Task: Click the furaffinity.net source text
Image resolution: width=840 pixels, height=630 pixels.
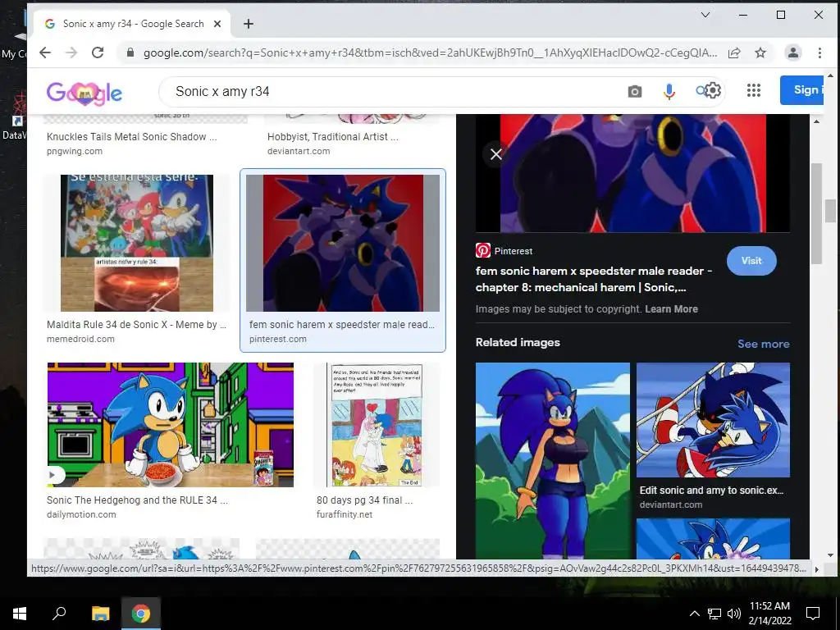Action: coord(345,515)
